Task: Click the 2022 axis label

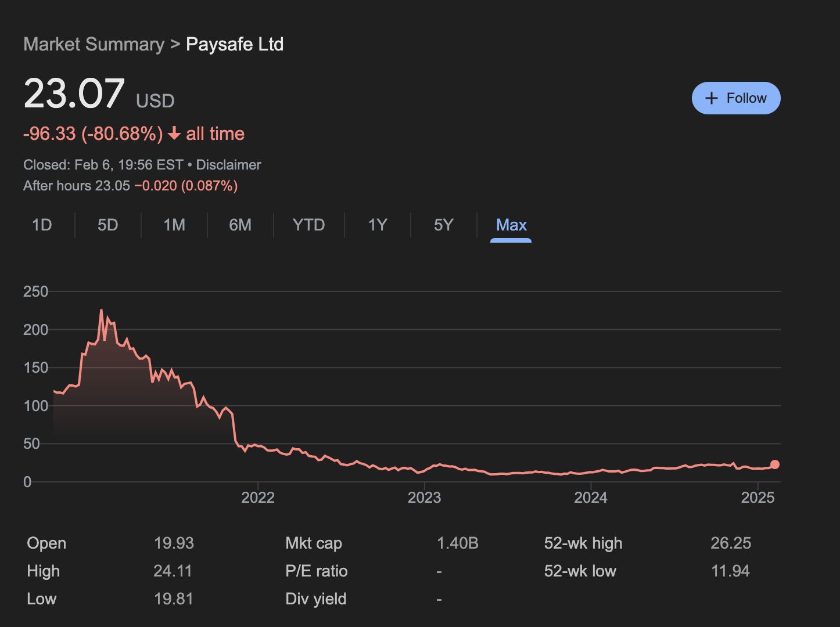Action: pyautogui.click(x=258, y=498)
